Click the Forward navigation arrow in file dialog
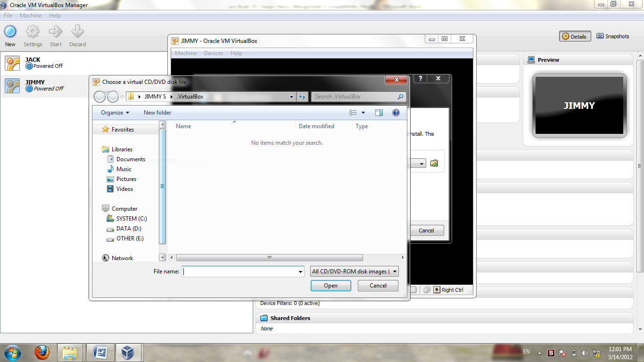Viewport: 644px width, 362px height. click(x=113, y=97)
